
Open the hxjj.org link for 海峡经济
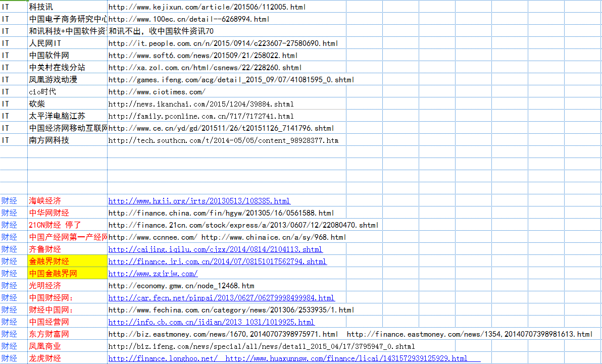(199, 201)
